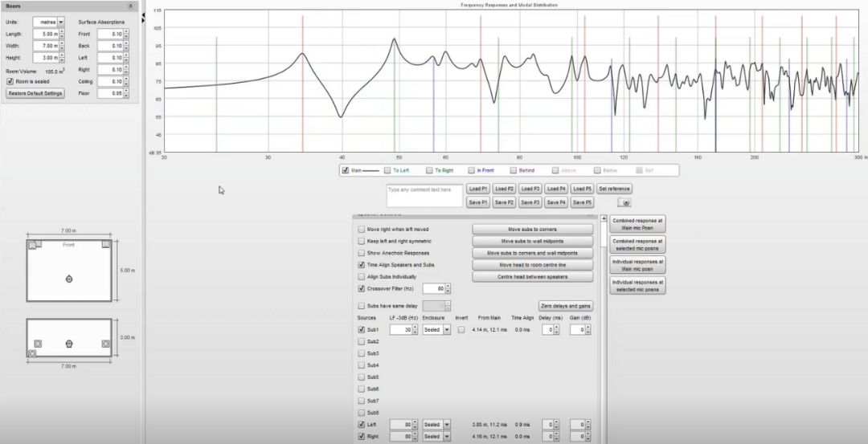Screen dimensions: 868x444
Task: Click the divider arrows to collapse left panel
Action: (x=143, y=18)
